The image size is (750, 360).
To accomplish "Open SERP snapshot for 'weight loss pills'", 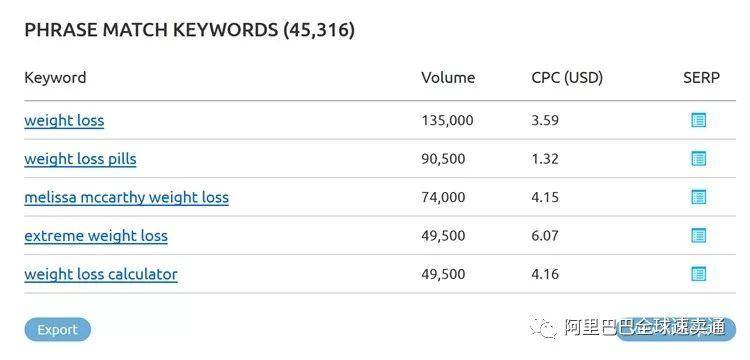I will (698, 159).
